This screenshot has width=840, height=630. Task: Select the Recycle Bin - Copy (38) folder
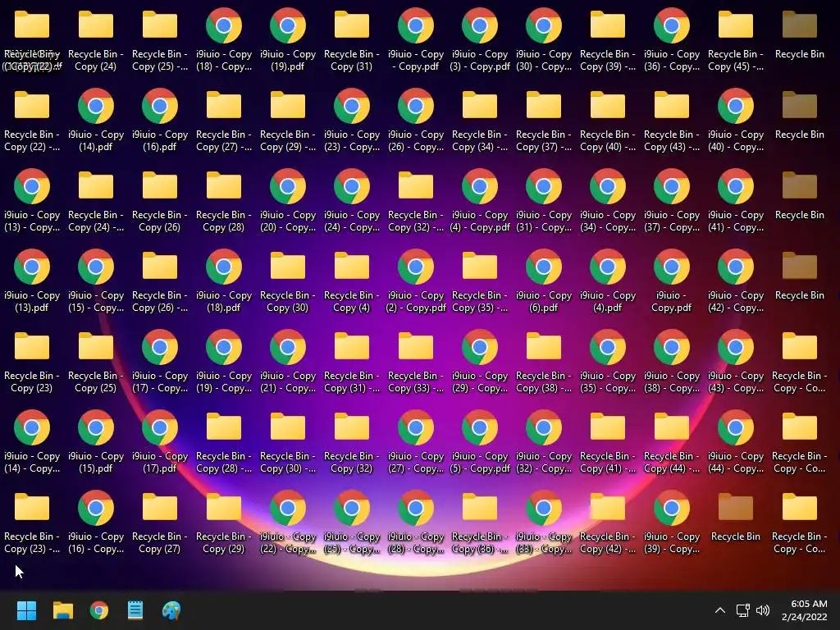click(544, 362)
